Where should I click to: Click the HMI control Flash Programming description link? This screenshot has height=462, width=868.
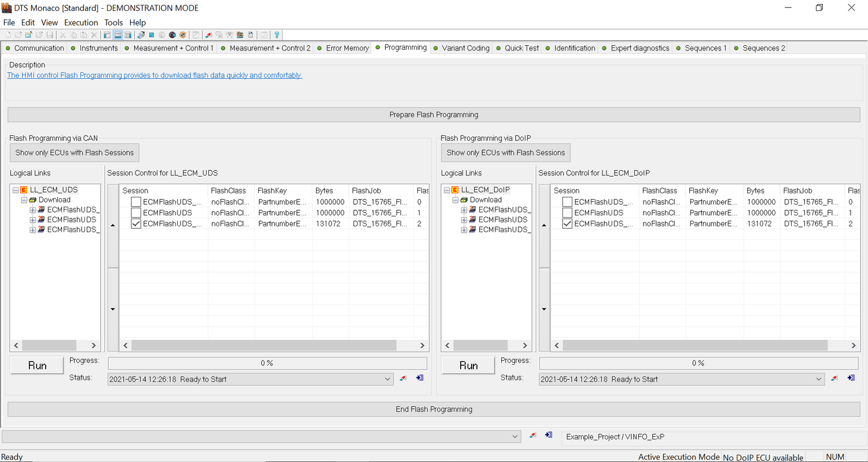tap(155, 75)
